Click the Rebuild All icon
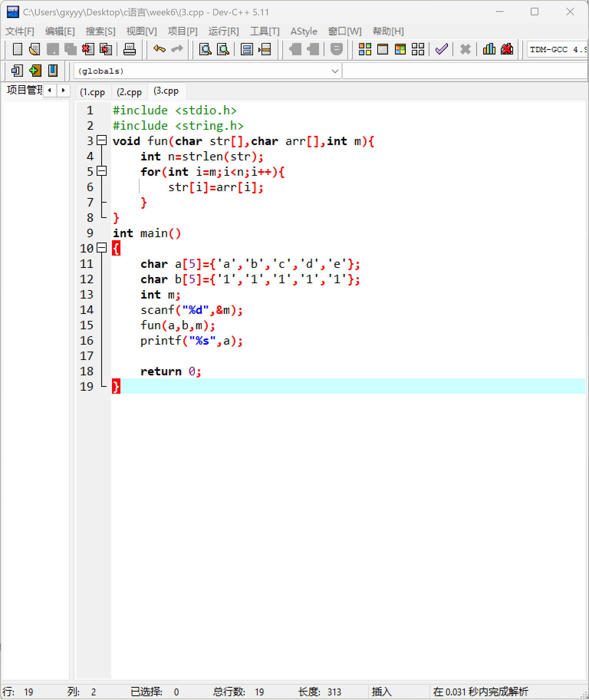589x700 pixels. (x=418, y=49)
